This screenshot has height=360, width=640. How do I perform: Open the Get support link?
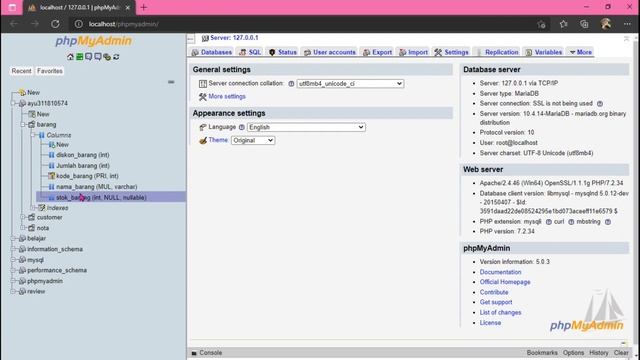tap(496, 302)
